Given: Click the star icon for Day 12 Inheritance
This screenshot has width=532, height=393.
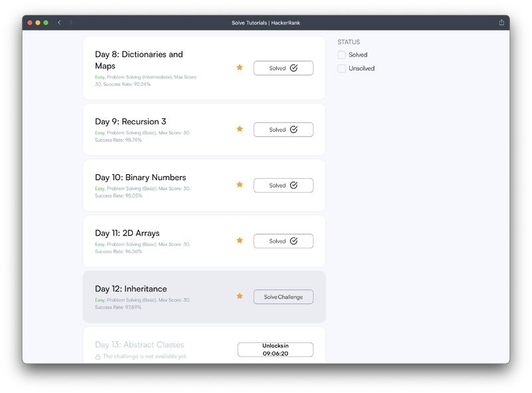Looking at the screenshot, I should point(239,296).
